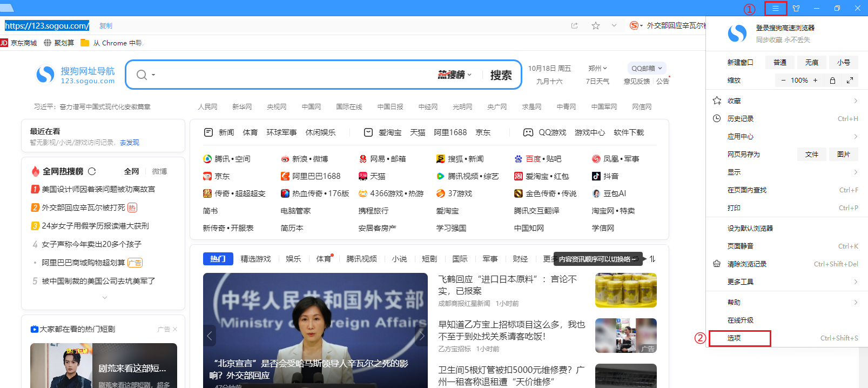Open 阿里巴巴1688 site shortcut

click(311, 176)
